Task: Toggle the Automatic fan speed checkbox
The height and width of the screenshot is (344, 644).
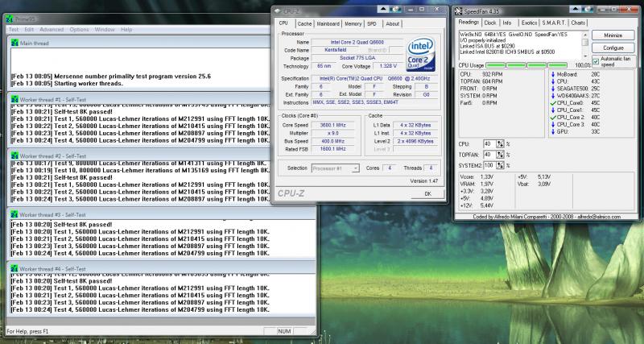Action: coord(596,62)
